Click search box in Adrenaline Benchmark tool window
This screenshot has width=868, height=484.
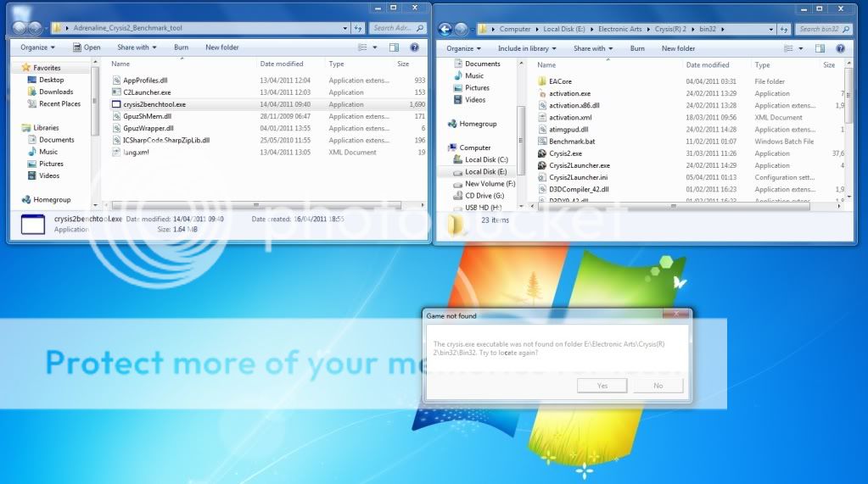coord(397,28)
